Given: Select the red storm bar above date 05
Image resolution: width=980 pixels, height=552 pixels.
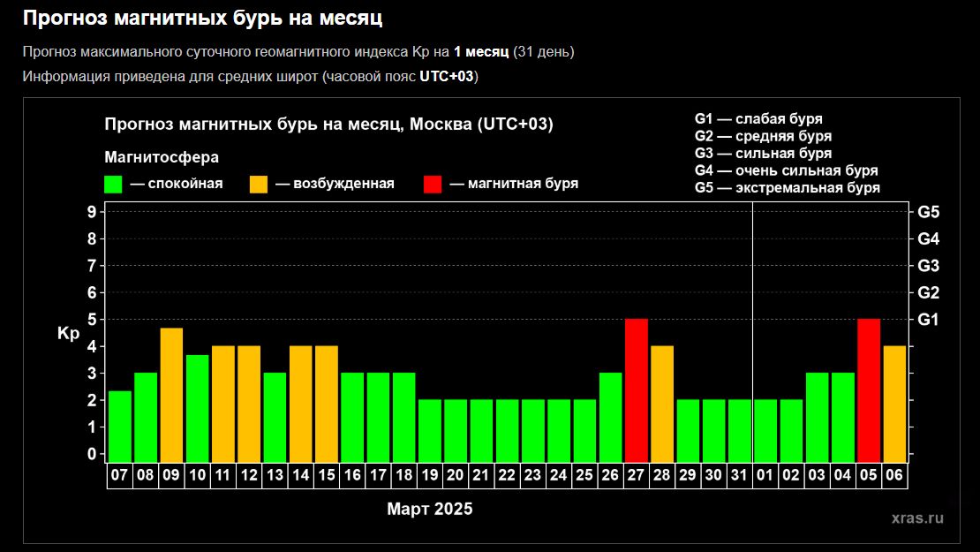Looking at the screenshot, I should tap(869, 389).
